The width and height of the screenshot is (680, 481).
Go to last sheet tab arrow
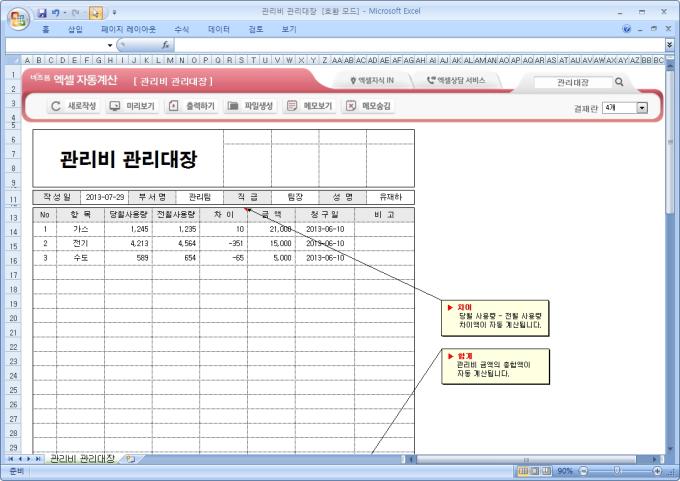[x=38, y=458]
